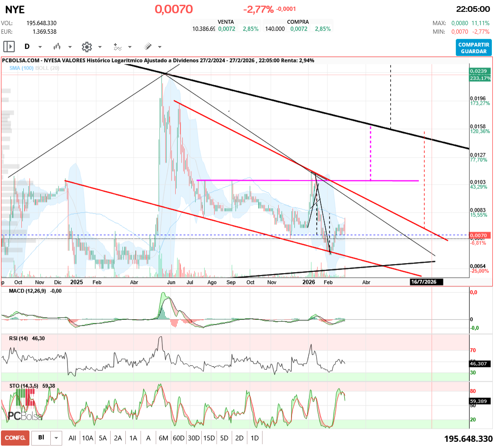
Task: Select the drawing pencil tool icon
Action: (148, 47)
